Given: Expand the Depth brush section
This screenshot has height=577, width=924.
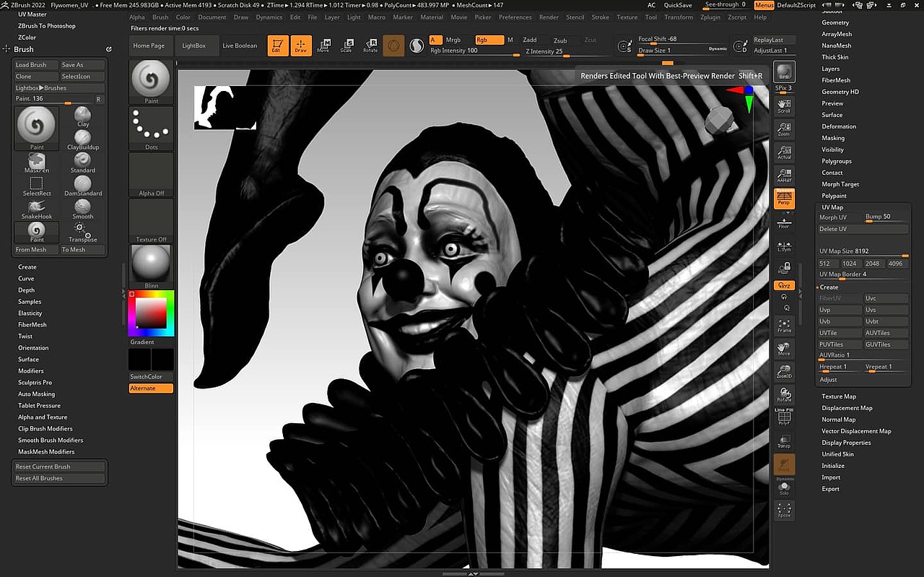Looking at the screenshot, I should (26, 290).
